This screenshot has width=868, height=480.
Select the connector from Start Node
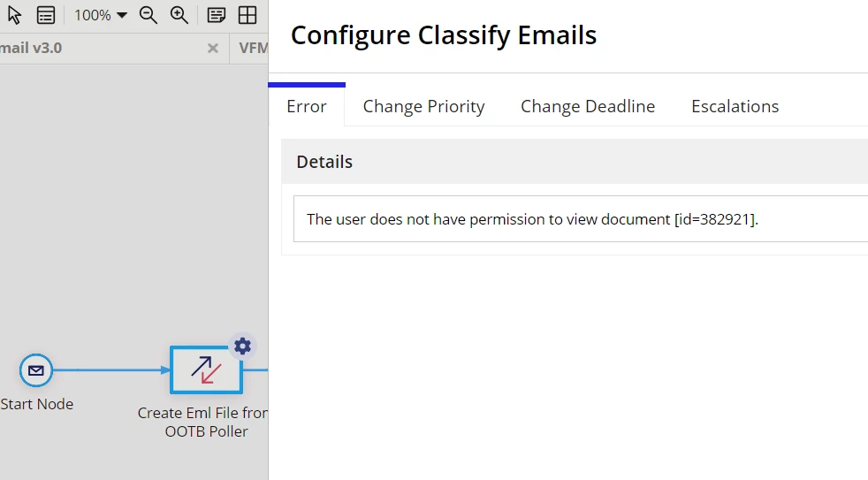pyautogui.click(x=110, y=370)
